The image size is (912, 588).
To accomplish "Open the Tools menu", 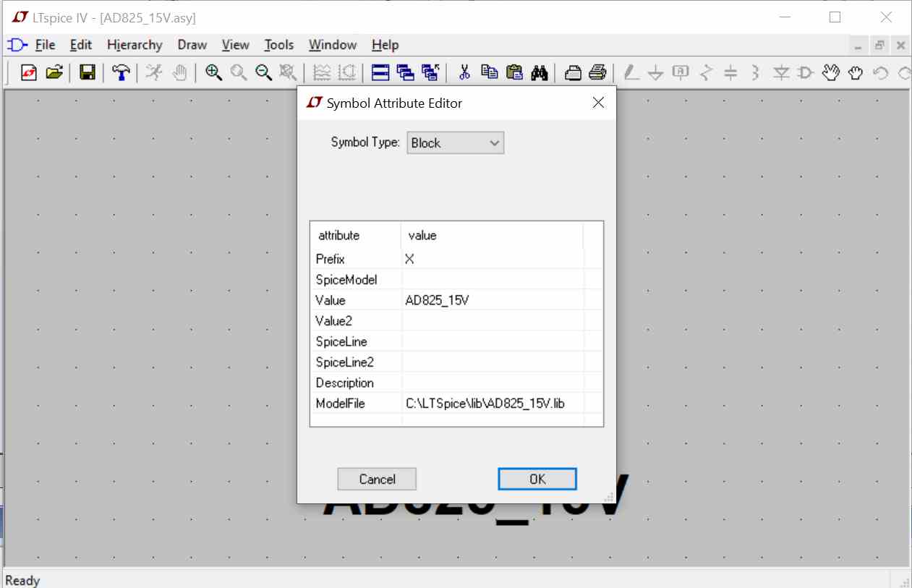I will tap(279, 45).
